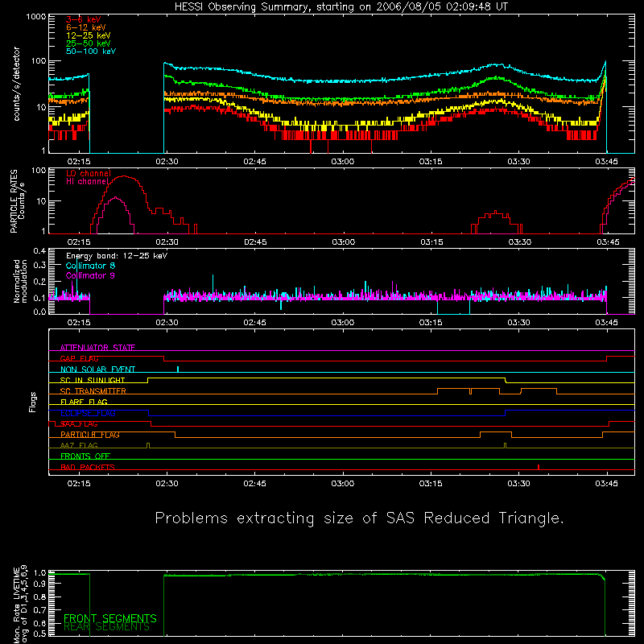Click the LO channel legend label
This screenshot has width=644, height=644.
[x=89, y=173]
